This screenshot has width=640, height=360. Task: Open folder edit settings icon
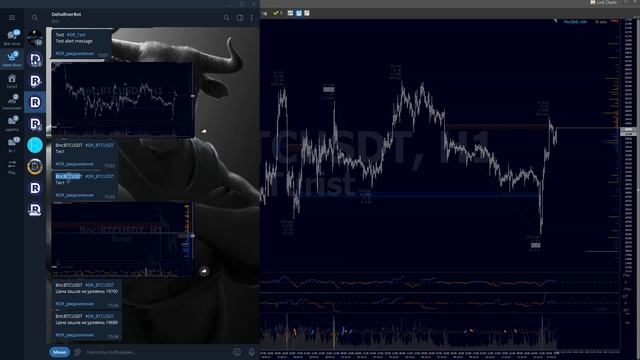pos(12,167)
